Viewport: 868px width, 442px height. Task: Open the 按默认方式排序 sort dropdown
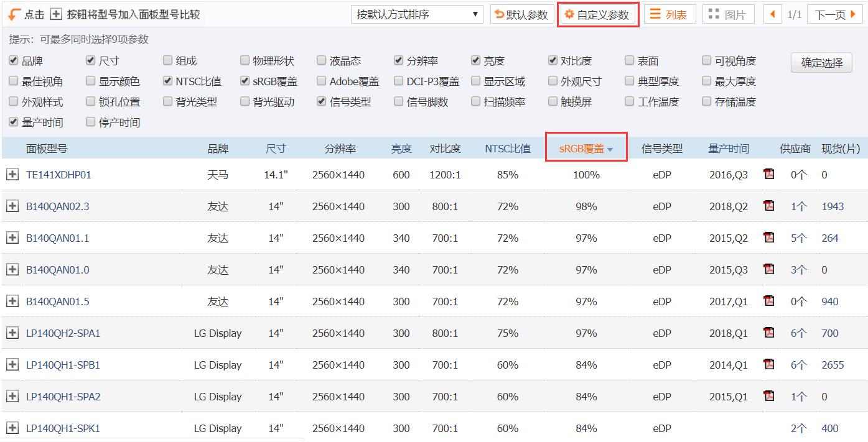pos(417,14)
